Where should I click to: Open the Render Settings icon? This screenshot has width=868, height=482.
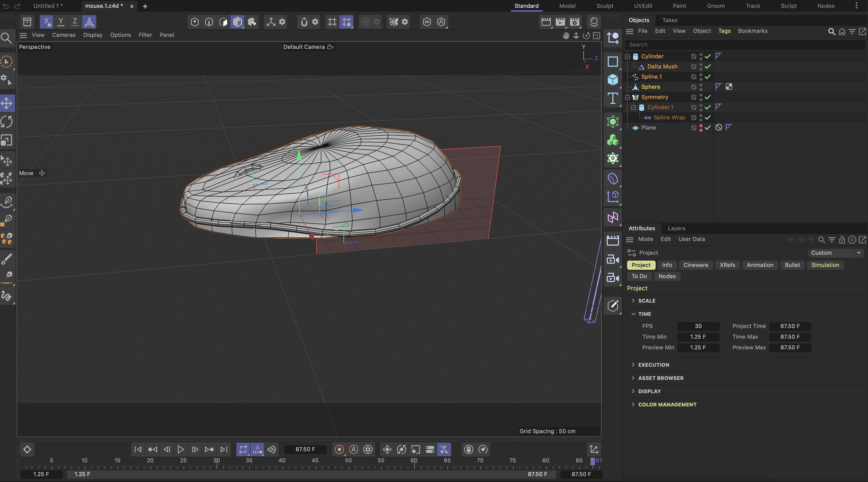pos(575,22)
